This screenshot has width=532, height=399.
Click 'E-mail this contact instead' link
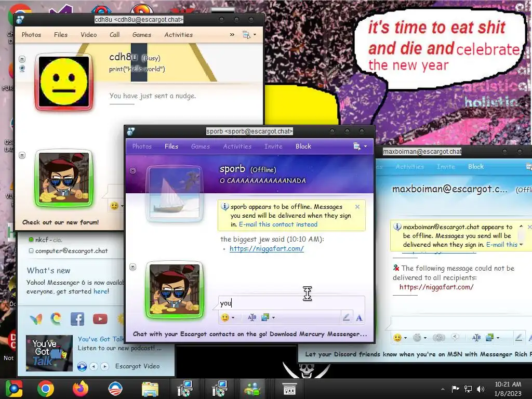pyautogui.click(x=278, y=224)
